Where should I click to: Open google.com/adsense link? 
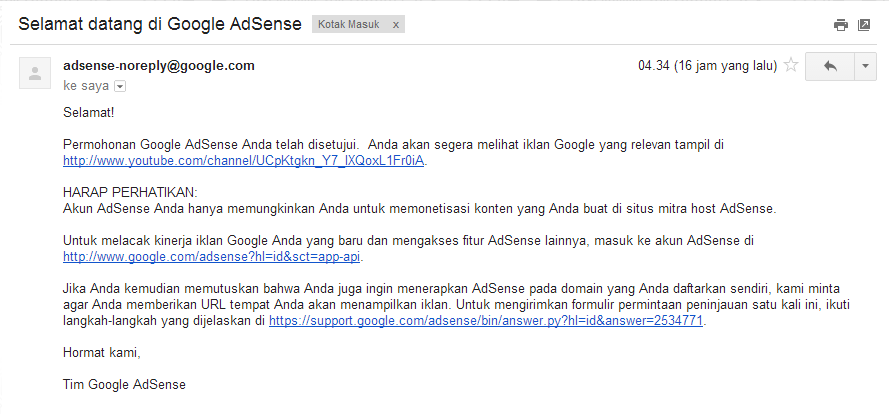[x=211, y=257]
